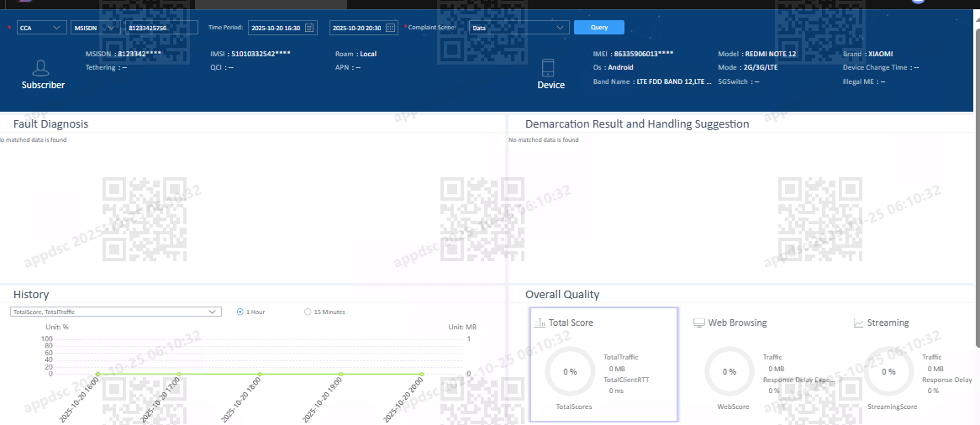Click the Fault Diagnosis heading
Image resolution: width=980 pixels, height=425 pixels.
pyautogui.click(x=50, y=123)
